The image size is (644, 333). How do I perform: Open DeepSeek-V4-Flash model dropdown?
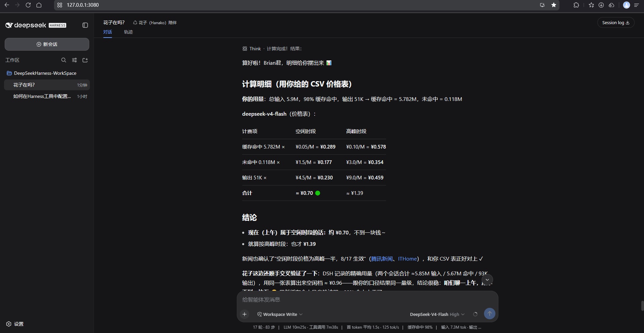[x=437, y=314]
